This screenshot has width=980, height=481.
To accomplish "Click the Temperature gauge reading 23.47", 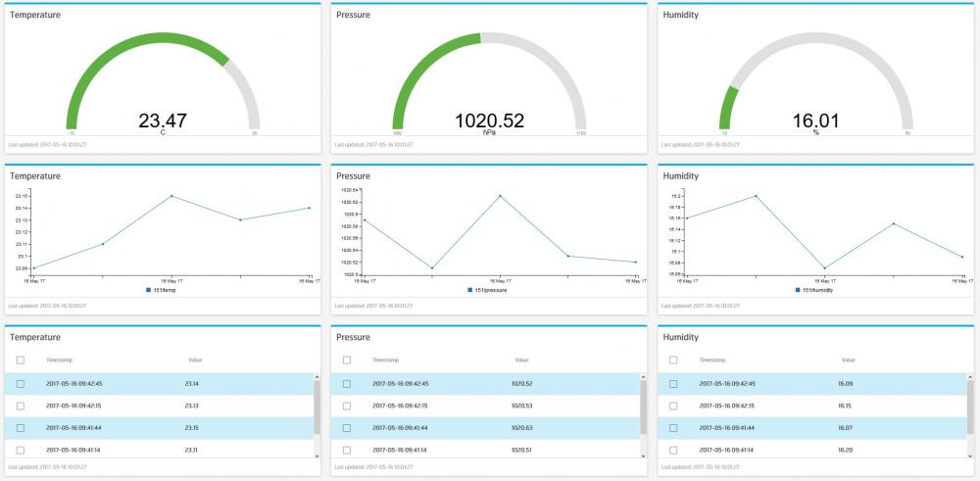I will point(163,121).
